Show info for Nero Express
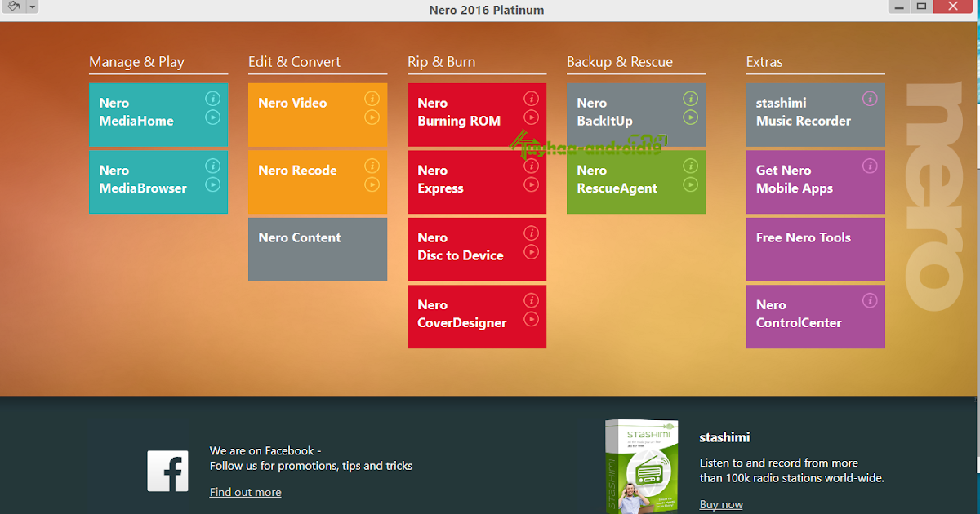980x514 pixels. [531, 166]
